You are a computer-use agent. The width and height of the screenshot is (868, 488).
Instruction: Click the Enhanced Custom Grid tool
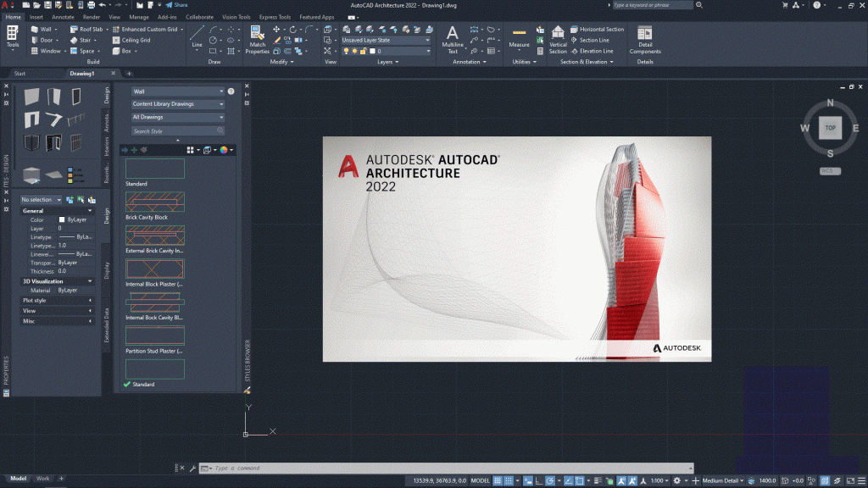tap(146, 30)
